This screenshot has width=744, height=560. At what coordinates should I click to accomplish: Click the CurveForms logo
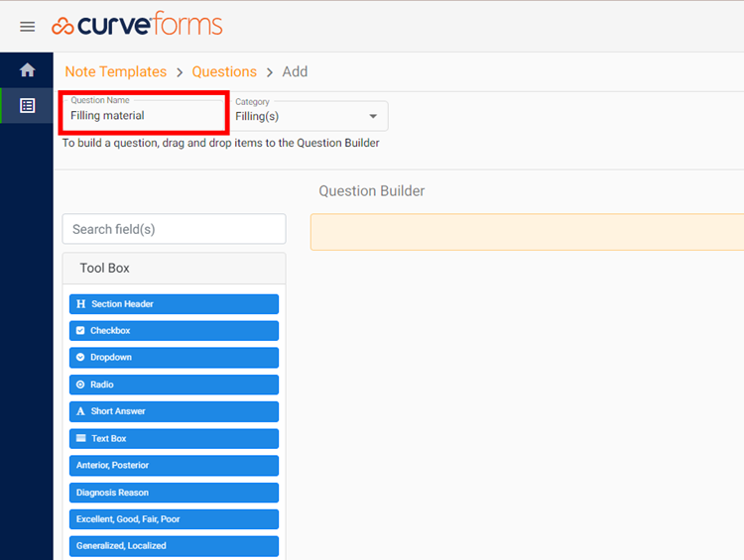(137, 24)
